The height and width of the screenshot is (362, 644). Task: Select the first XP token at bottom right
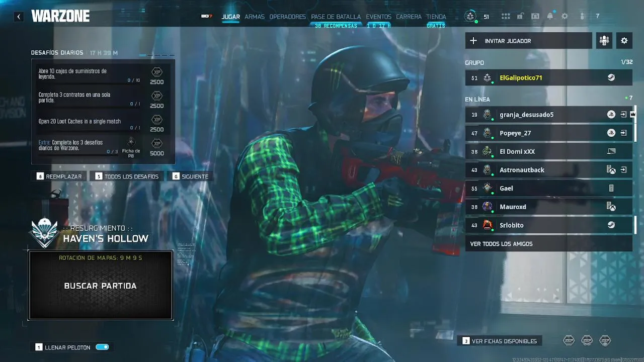(x=569, y=341)
